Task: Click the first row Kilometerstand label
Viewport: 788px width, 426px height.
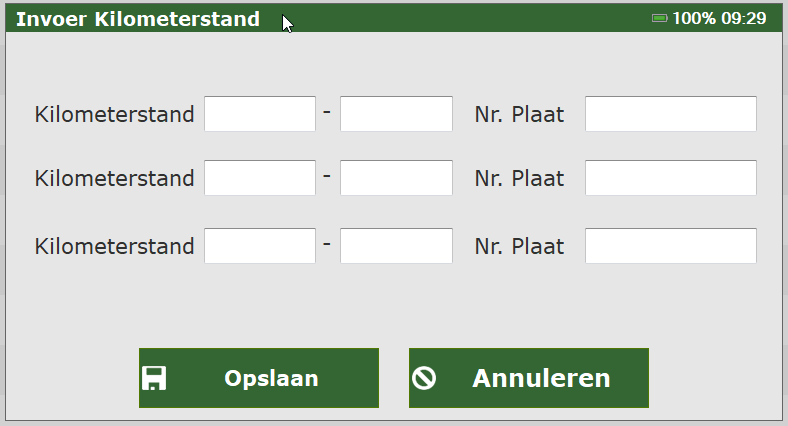Action: [x=114, y=115]
